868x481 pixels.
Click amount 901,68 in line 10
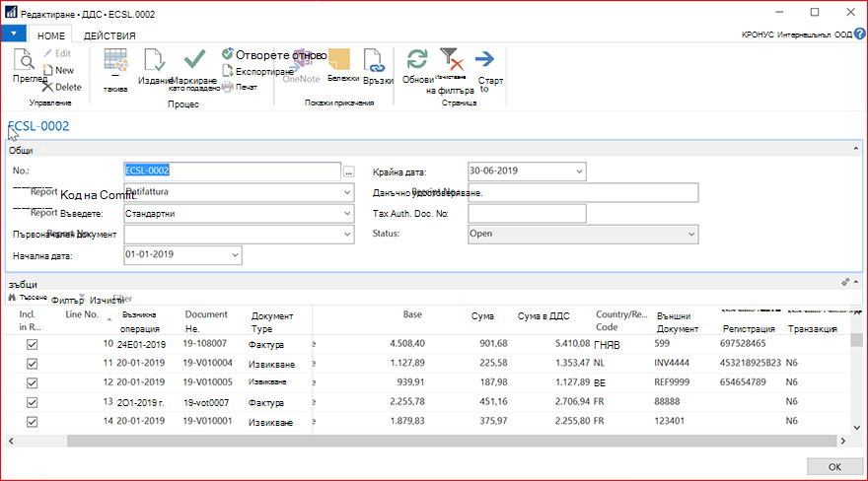point(493,343)
